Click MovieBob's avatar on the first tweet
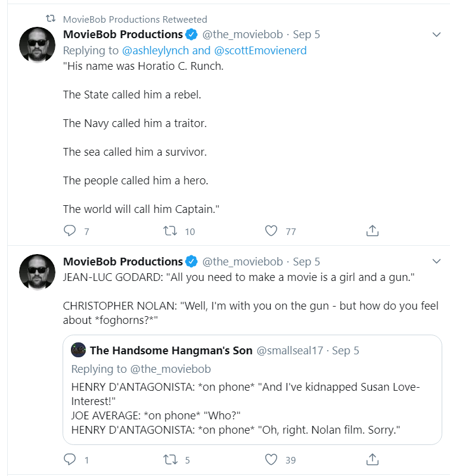Image resolution: width=450 pixels, height=476 pixels. [38, 45]
